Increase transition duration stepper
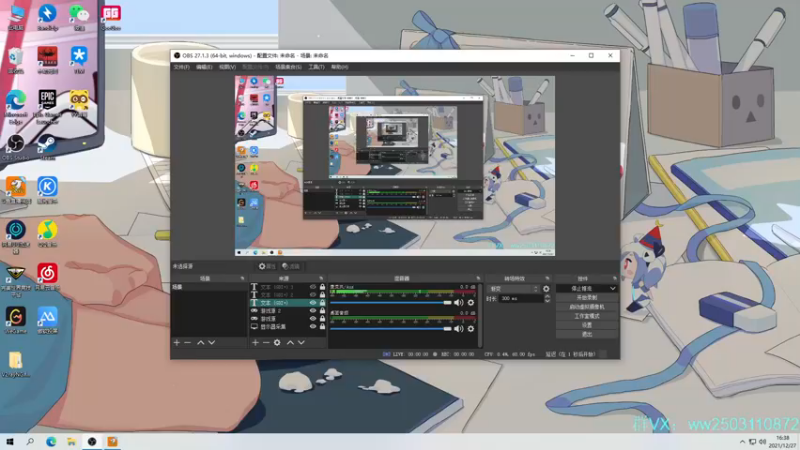This screenshot has height=450, width=800. pyautogui.click(x=547, y=296)
